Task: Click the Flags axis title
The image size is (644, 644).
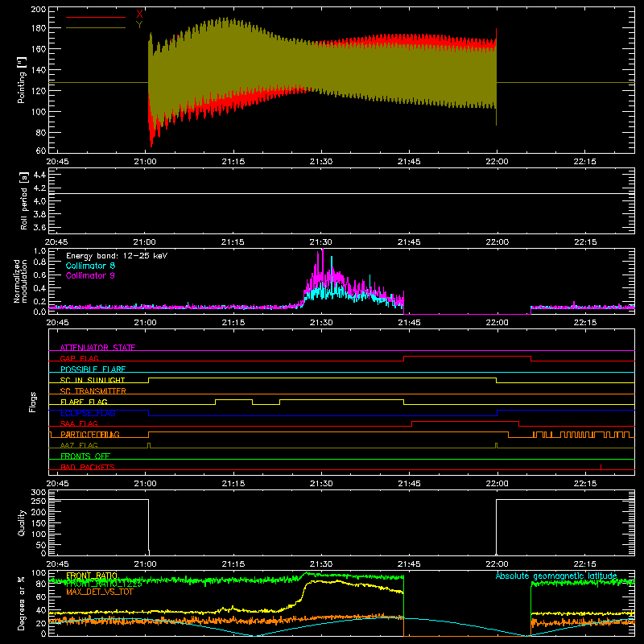Action: coord(33,402)
